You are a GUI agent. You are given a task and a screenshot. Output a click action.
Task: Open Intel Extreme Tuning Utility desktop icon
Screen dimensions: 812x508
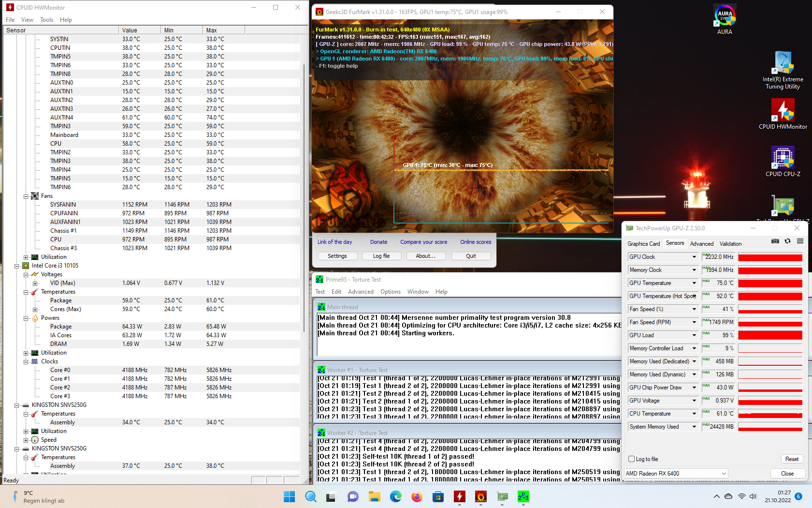coord(783,71)
